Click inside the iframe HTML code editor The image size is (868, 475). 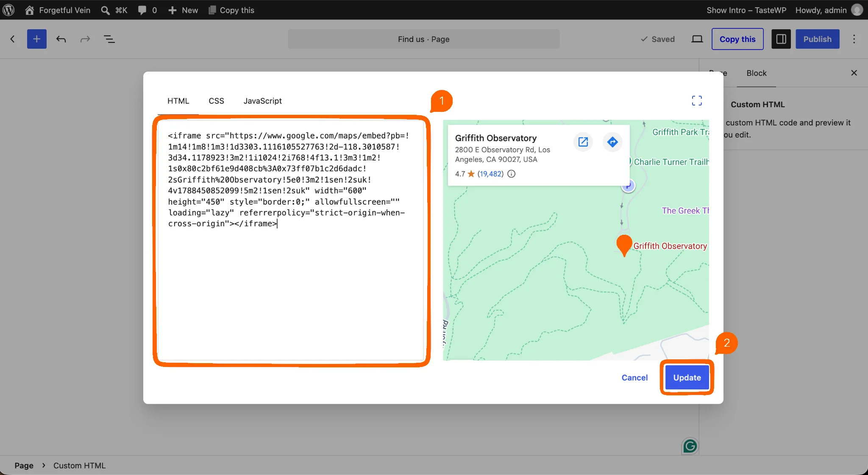coord(292,240)
